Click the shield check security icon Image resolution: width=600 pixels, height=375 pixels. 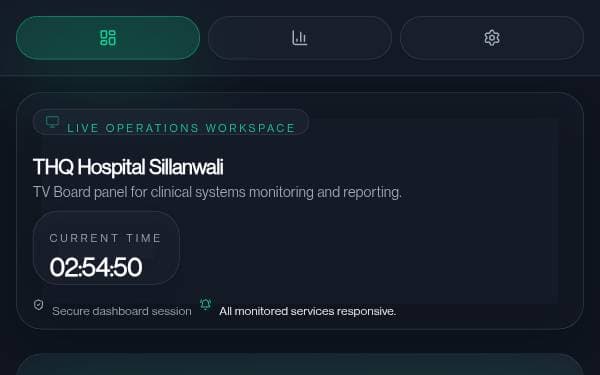tap(39, 305)
